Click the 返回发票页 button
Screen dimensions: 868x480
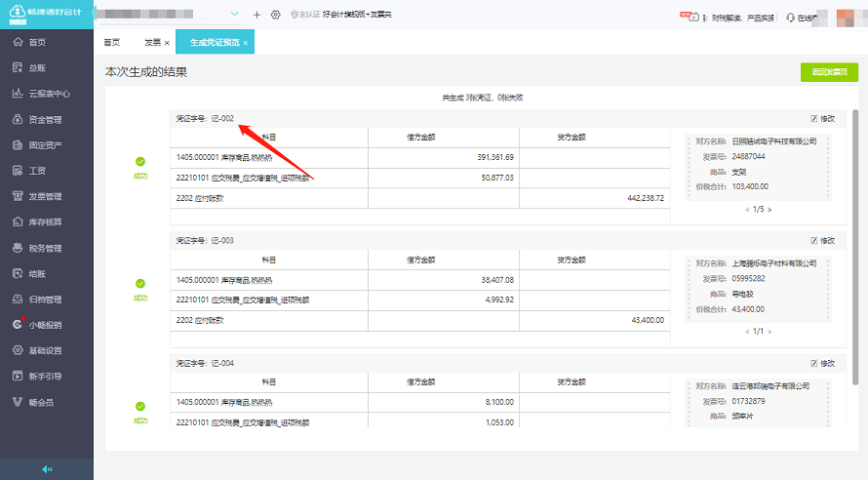click(x=829, y=72)
